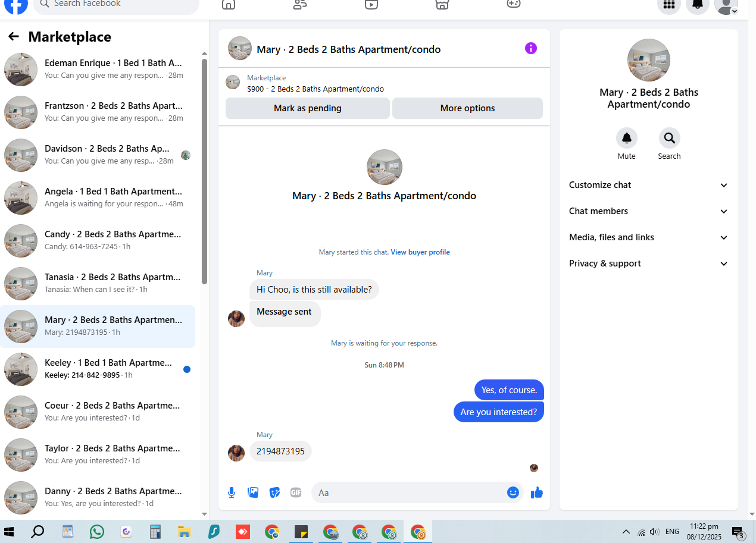Image resolution: width=756 pixels, height=543 pixels.
Task: Open Danny conversation
Action: pyautogui.click(x=98, y=498)
